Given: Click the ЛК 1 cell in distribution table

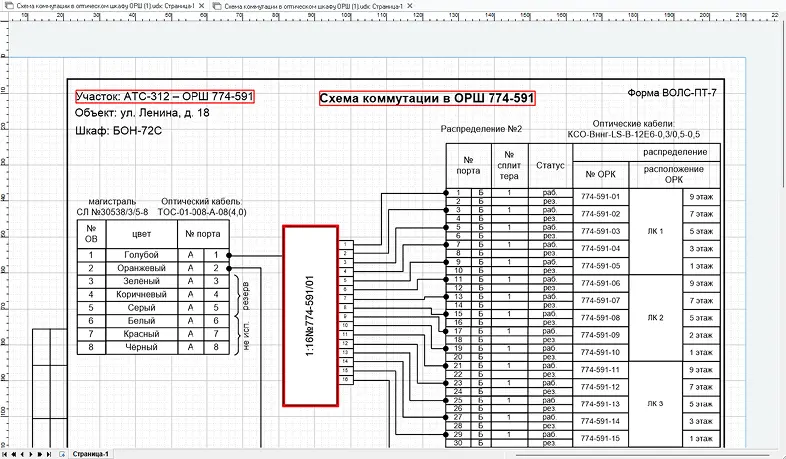Looking at the screenshot, I should 656,231.
